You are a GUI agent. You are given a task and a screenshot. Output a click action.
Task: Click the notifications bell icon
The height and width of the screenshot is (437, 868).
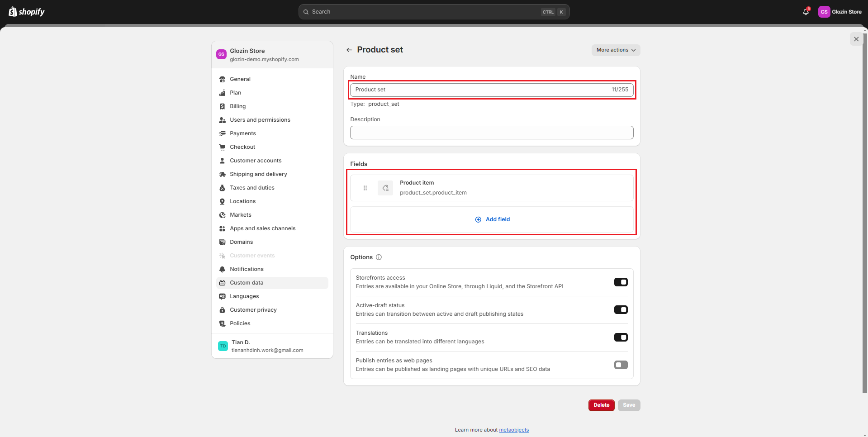point(806,12)
